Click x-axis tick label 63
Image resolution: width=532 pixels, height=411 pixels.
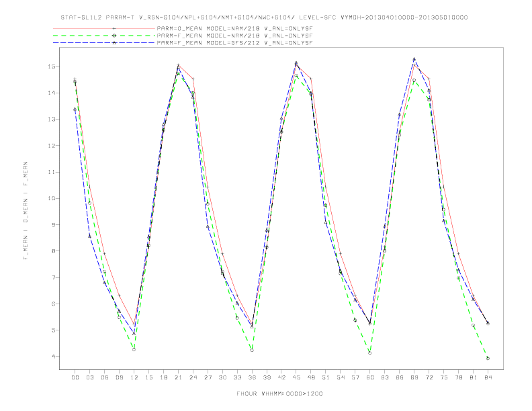pyautogui.click(x=385, y=377)
